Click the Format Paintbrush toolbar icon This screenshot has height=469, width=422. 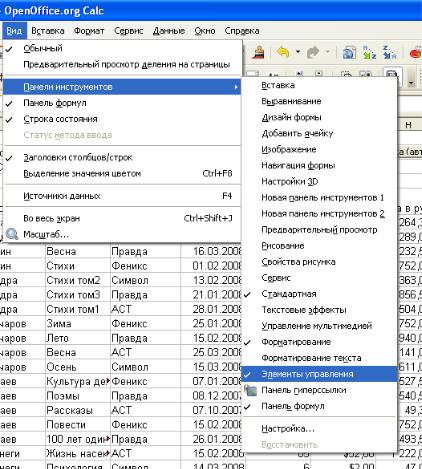pyautogui.click(x=258, y=53)
